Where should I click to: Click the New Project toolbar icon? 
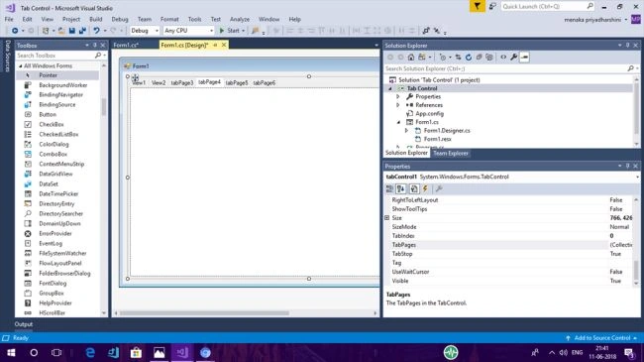tap(46, 31)
